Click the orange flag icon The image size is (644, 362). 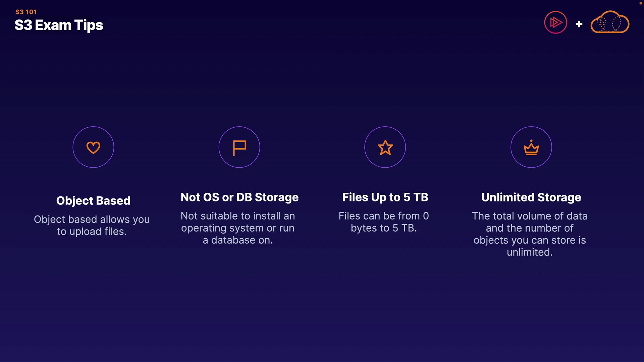(x=239, y=147)
